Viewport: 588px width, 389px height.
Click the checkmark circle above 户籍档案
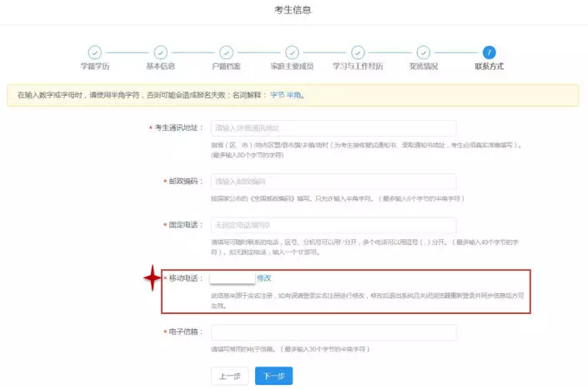pos(226,52)
